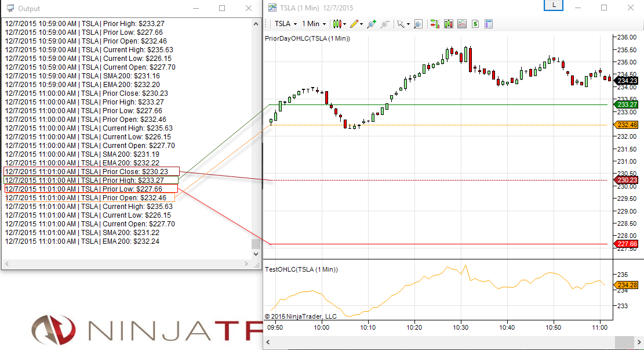This screenshot has width=644, height=350.
Task: Minimize the Output window
Action: (x=196, y=8)
